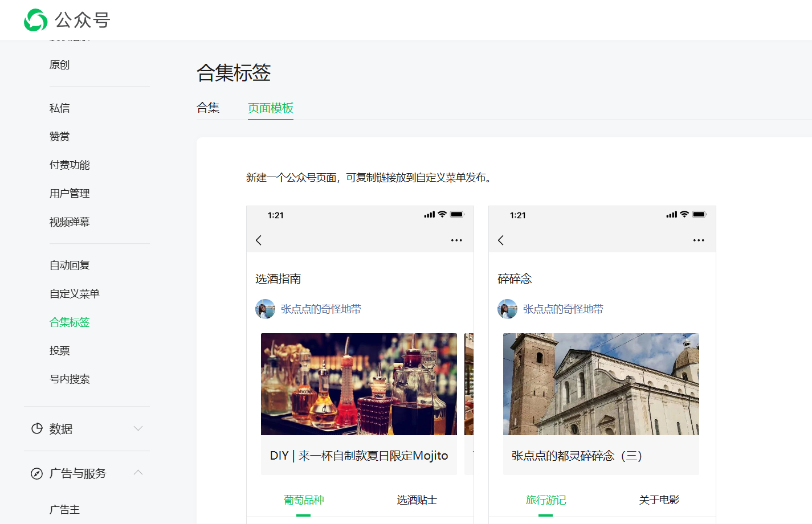Click the 数据 pie chart icon
The height and width of the screenshot is (524, 812).
pos(37,429)
